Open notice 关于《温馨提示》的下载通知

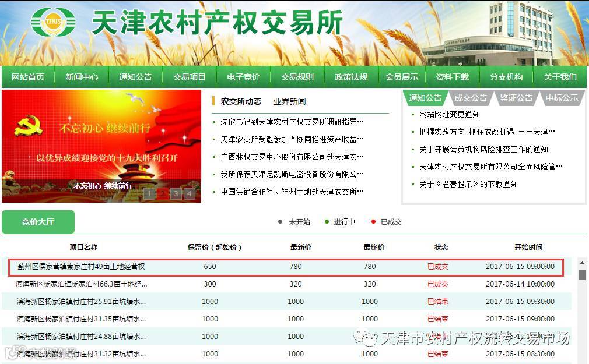468,184
